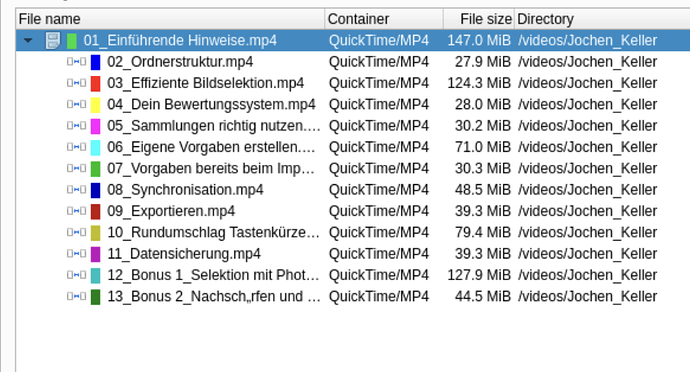Click the yellow swatch of 04_Dein Bewertungssystem.mp4
The width and height of the screenshot is (690, 372).
click(95, 105)
